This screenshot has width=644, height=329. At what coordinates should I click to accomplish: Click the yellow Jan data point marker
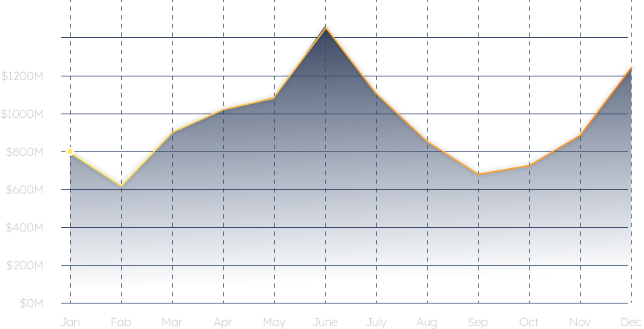coord(70,151)
